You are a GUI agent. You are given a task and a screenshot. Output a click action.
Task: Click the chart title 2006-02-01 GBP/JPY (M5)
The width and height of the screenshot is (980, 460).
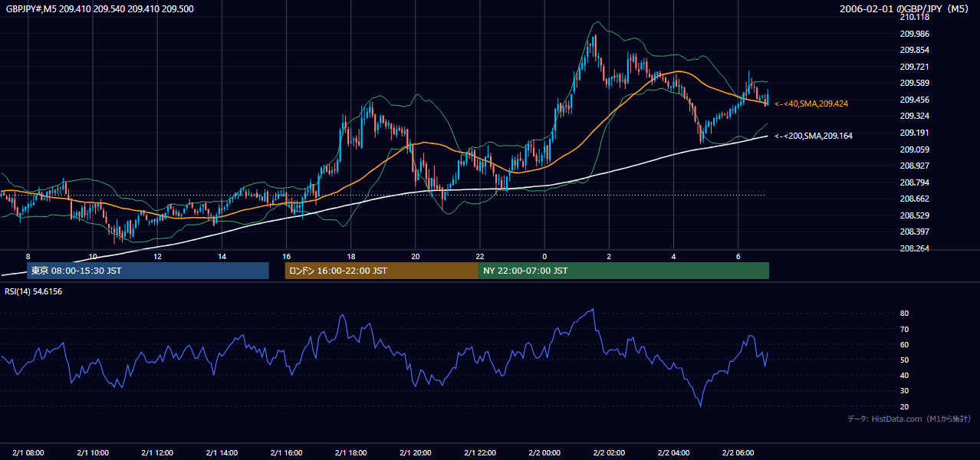tap(905, 8)
